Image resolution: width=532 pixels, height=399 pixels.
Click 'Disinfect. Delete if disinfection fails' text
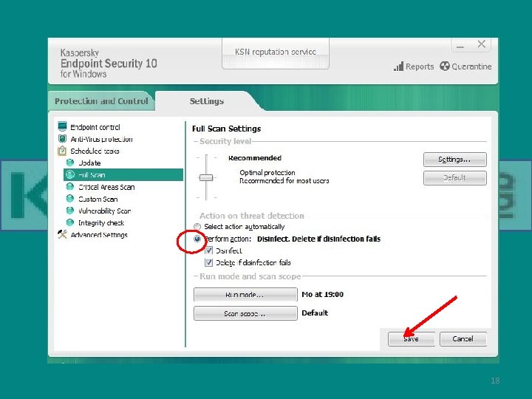319,239
